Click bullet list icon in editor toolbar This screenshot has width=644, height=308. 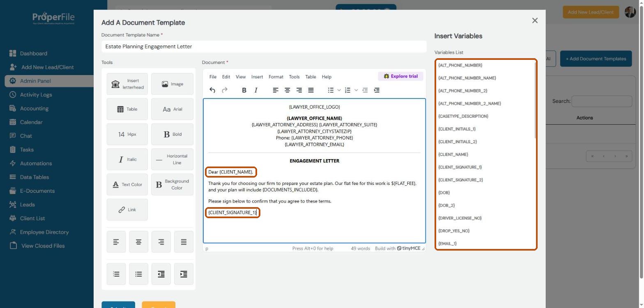tap(331, 90)
